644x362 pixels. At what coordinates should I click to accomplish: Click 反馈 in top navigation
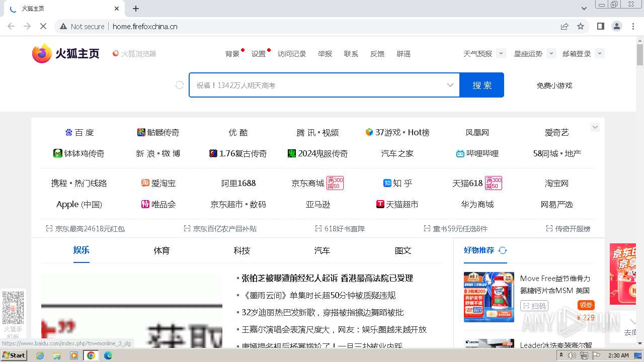(x=377, y=54)
